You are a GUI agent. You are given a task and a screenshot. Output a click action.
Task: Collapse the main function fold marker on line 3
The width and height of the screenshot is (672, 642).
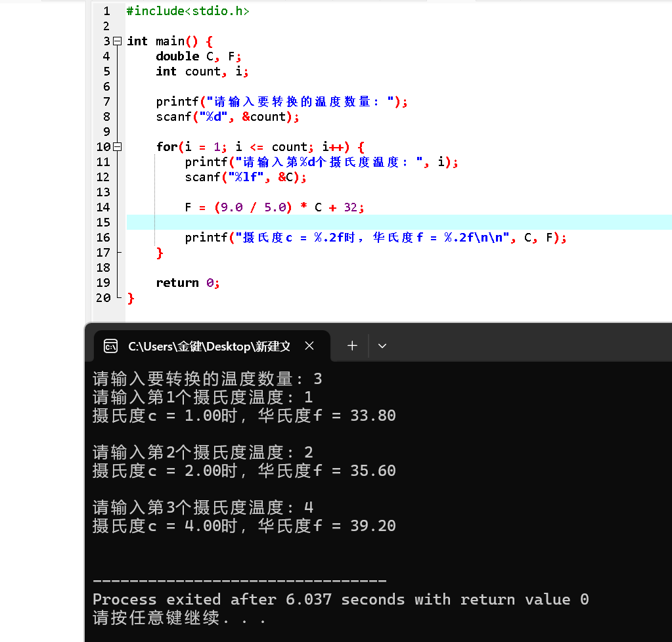[x=118, y=41]
